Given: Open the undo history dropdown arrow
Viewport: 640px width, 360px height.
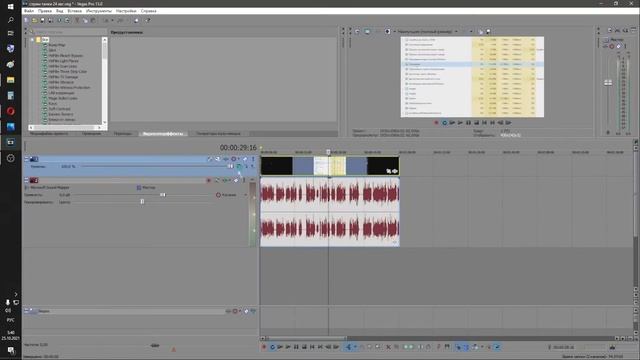Looking at the screenshot, I should pos(112,20).
